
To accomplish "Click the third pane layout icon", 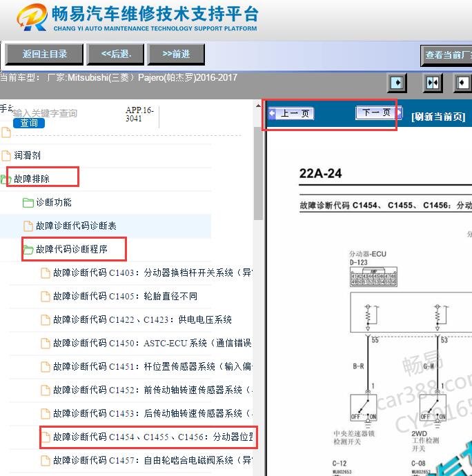I will pos(463,83).
